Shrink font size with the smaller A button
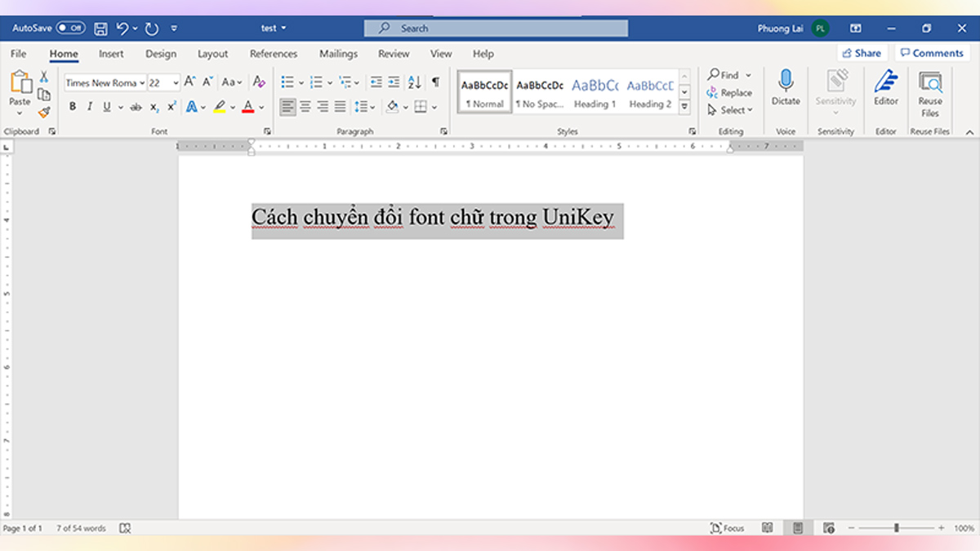This screenshot has height=551, width=980. tap(207, 82)
